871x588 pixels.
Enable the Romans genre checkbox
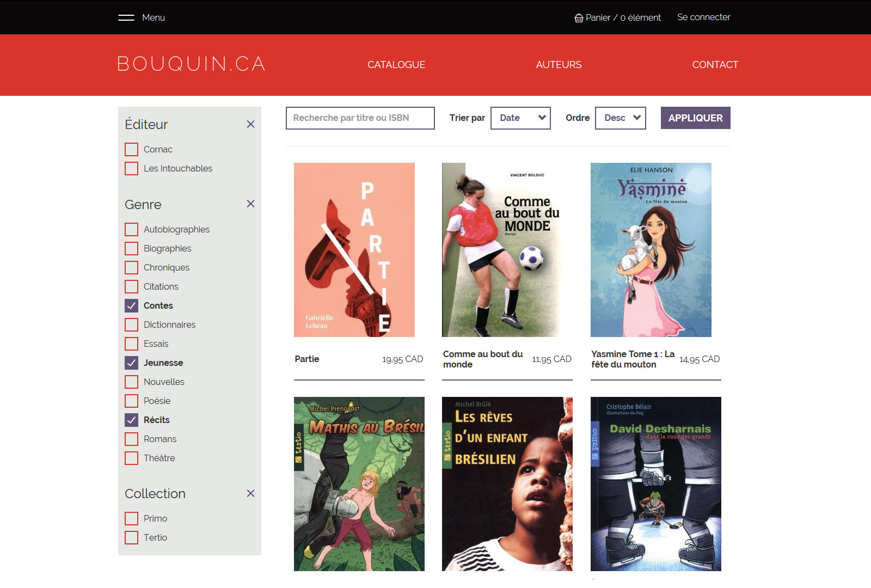coord(131,439)
